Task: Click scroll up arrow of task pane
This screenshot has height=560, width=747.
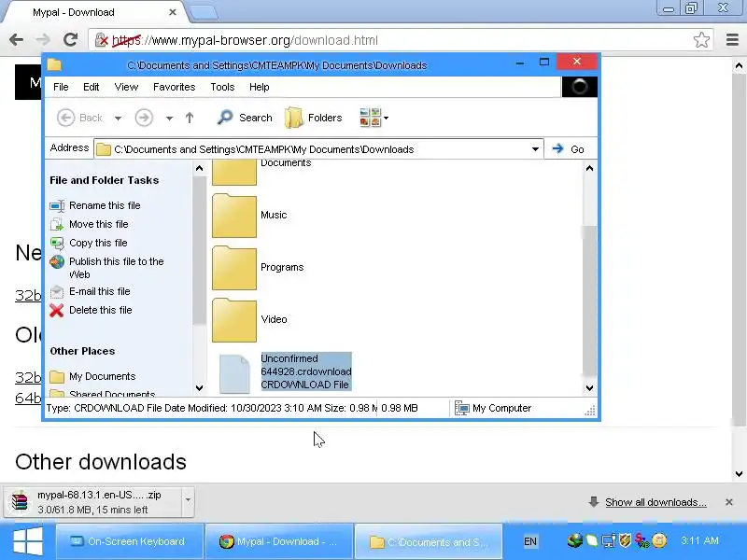Action: [199, 168]
